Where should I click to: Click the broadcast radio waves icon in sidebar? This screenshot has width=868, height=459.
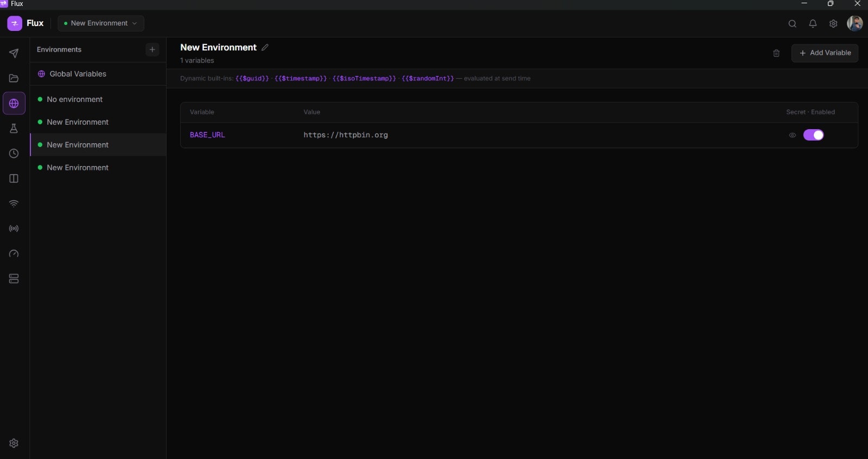tap(14, 228)
